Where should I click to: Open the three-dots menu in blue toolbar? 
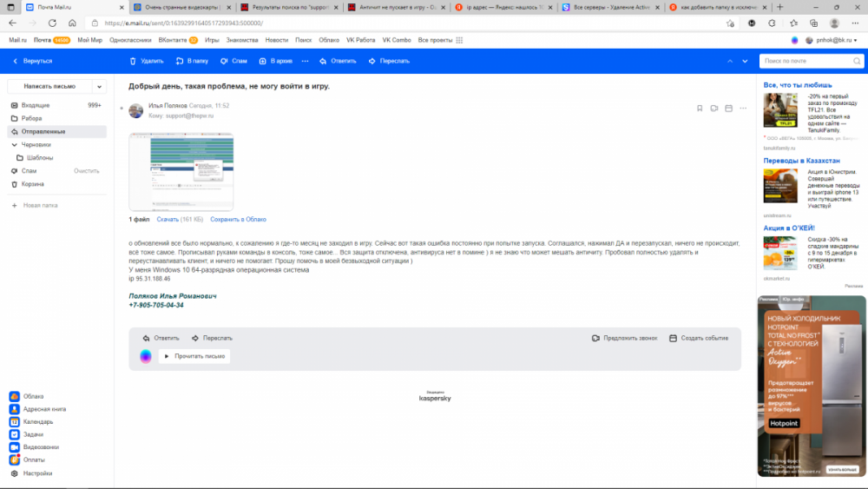(x=305, y=61)
